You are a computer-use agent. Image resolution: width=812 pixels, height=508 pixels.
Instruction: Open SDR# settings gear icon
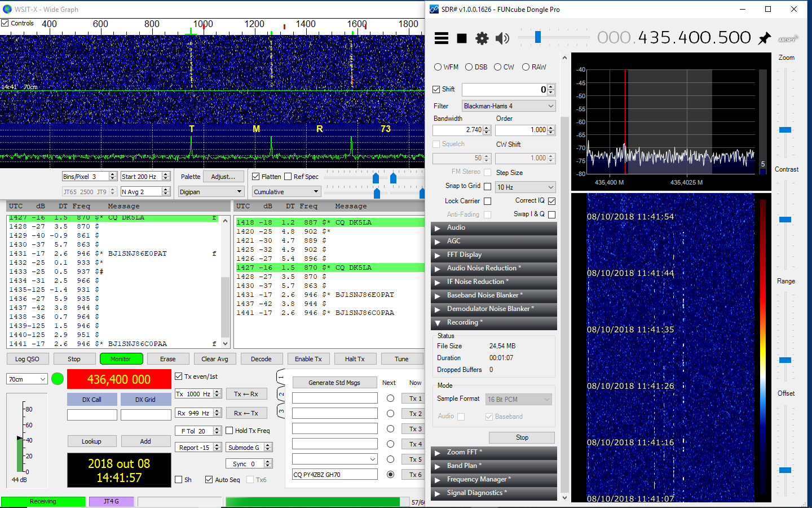pos(482,38)
